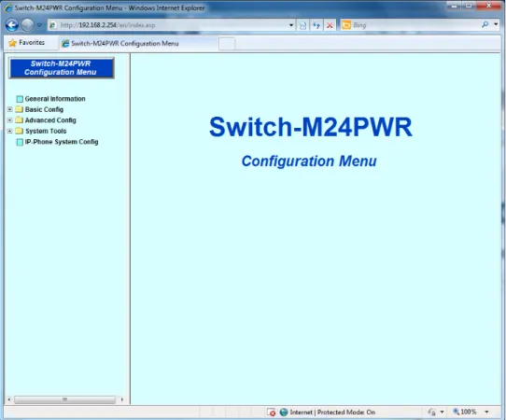506x420 pixels.
Task: Open General Information page
Action: pos(55,99)
